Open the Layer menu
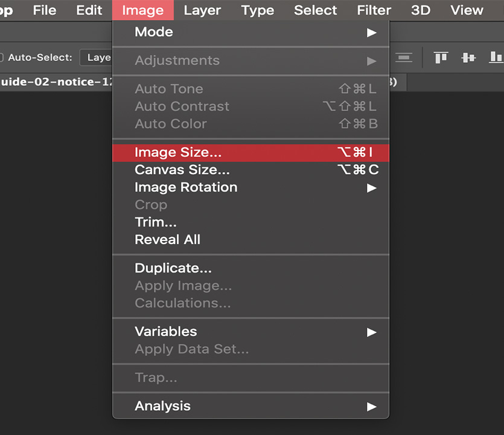This screenshot has width=504, height=435. coord(202,10)
